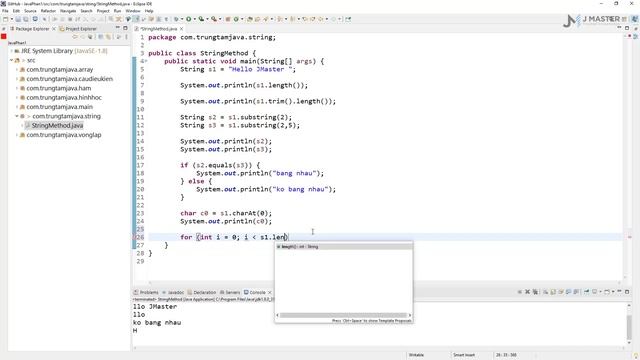The height and width of the screenshot is (360, 640).
Task: Open the New toolbar dropdown arrow
Action: click(11, 19)
